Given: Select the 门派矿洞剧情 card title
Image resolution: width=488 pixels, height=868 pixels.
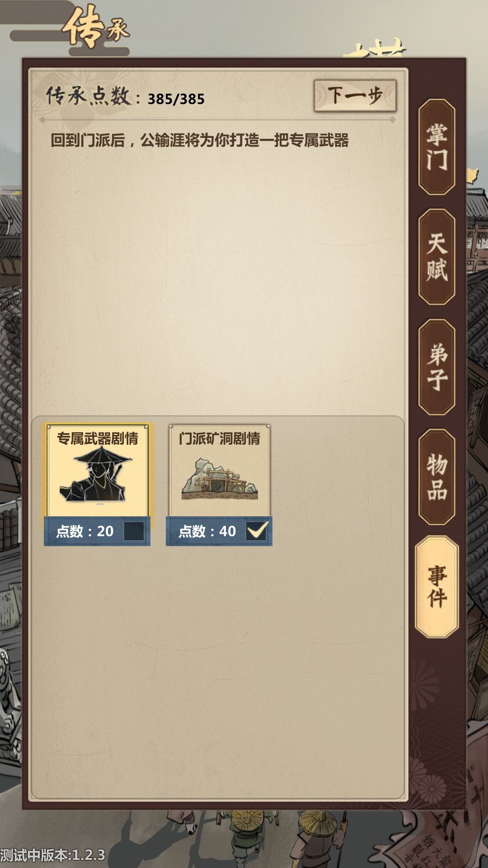Looking at the screenshot, I should point(219,439).
